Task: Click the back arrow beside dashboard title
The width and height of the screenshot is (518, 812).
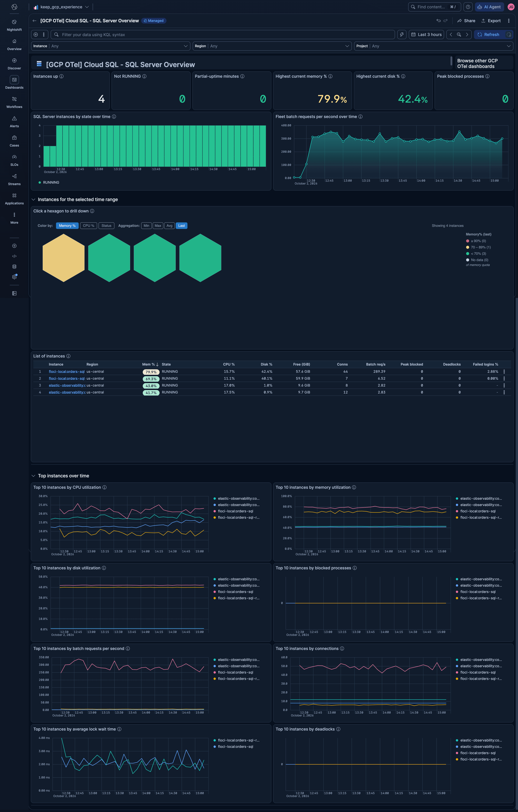Action: 34,21
